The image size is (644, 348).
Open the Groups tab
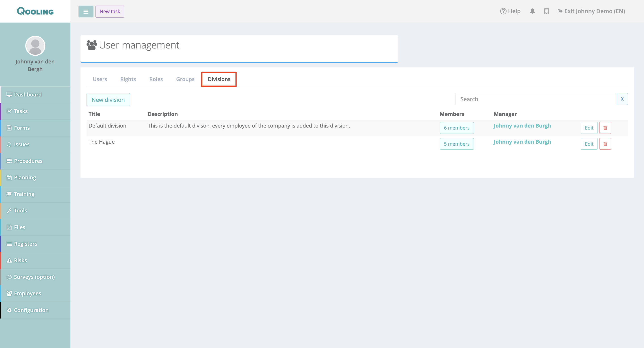pos(185,79)
